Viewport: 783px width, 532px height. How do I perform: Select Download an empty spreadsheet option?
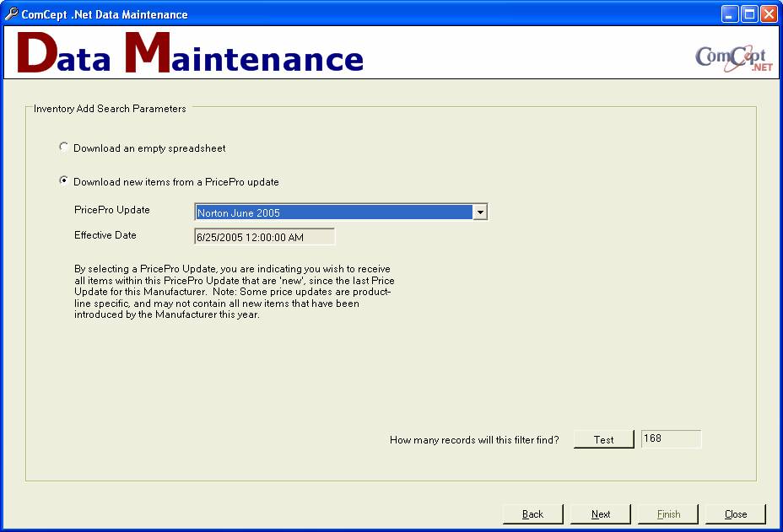[x=64, y=148]
